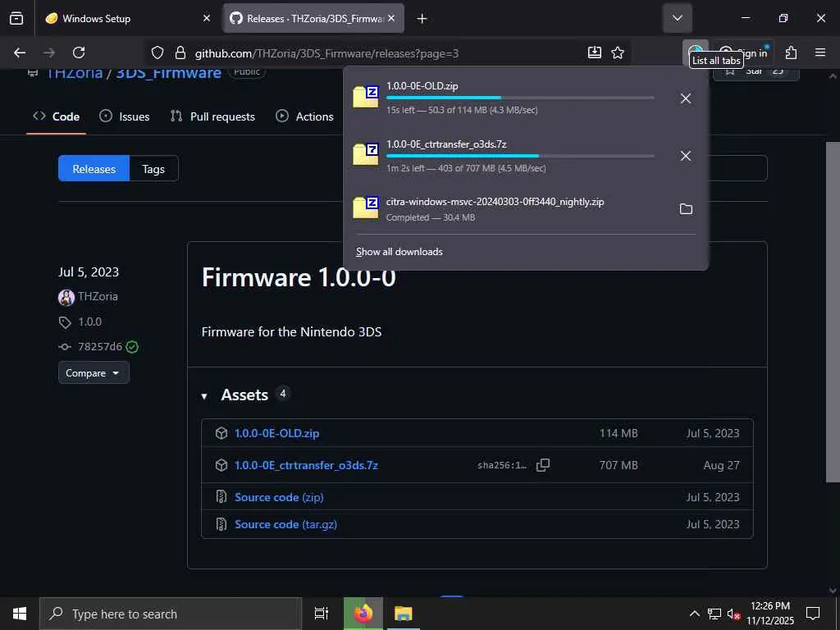Click the taskbar search box

171,614
